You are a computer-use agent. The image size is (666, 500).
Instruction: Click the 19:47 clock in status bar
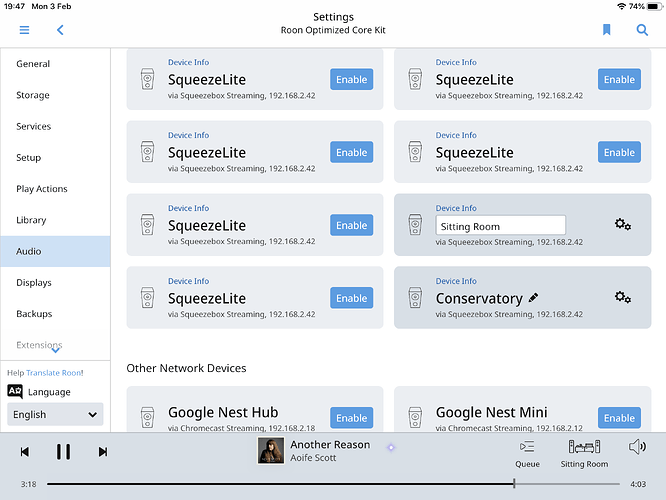[x=14, y=6]
